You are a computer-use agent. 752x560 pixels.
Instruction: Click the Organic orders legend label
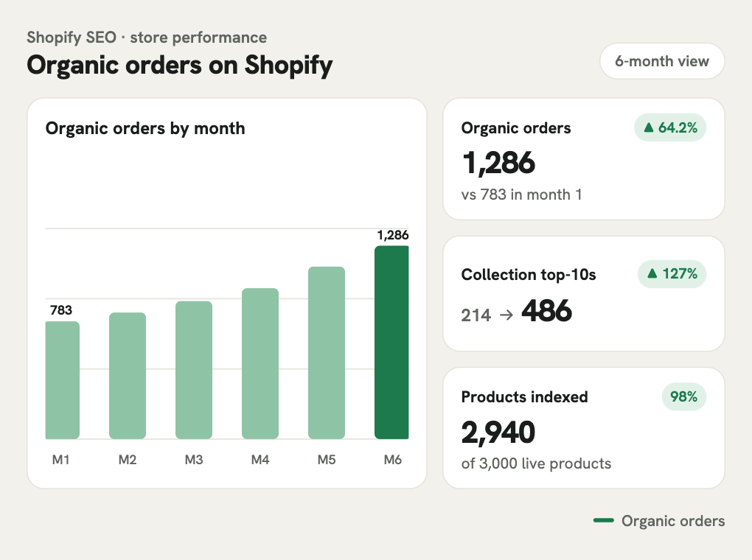[x=673, y=521]
